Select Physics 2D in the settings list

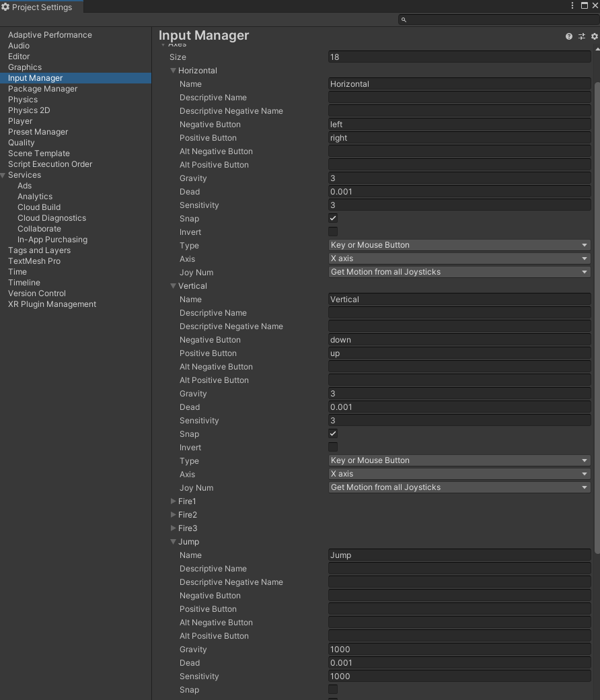tap(29, 110)
